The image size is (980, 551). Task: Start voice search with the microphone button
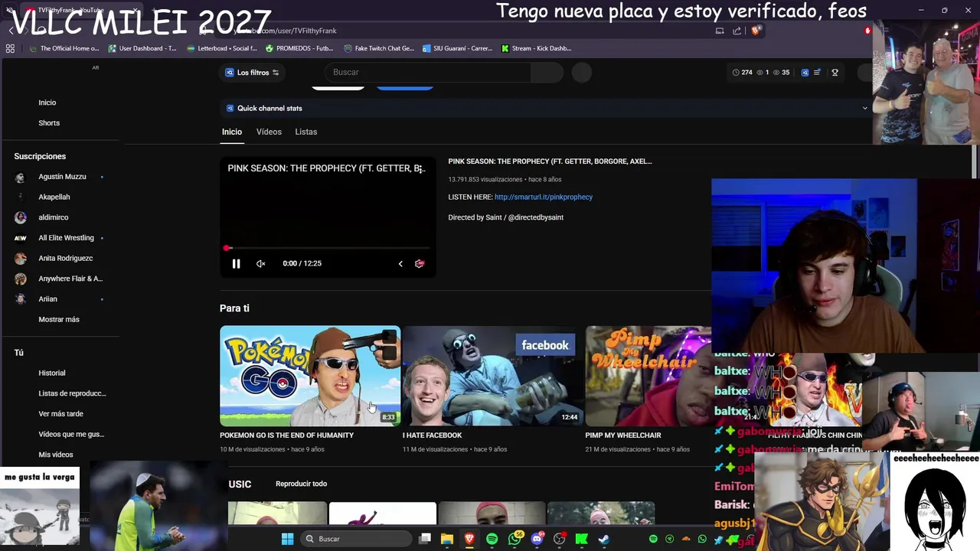coord(582,72)
